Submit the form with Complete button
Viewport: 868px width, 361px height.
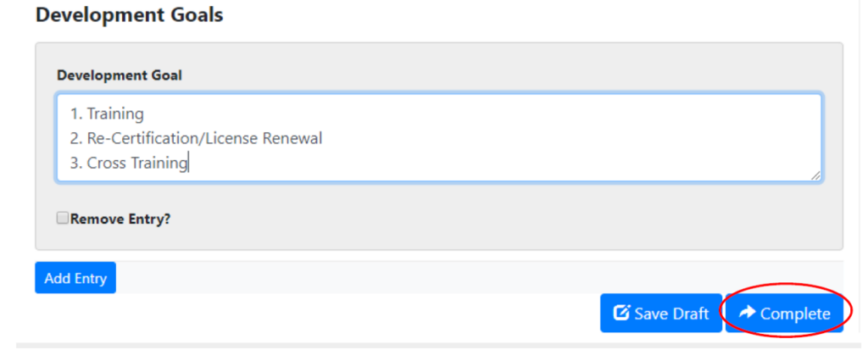pyautogui.click(x=784, y=314)
